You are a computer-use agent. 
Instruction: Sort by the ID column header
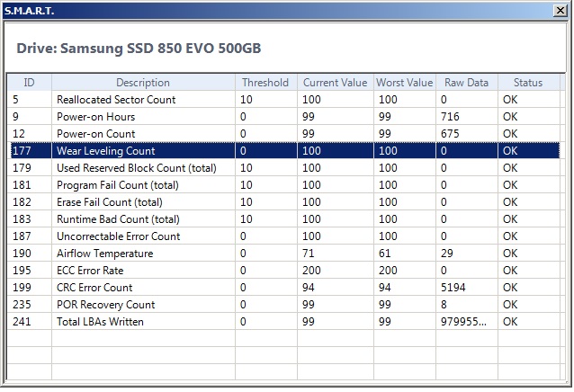30,83
